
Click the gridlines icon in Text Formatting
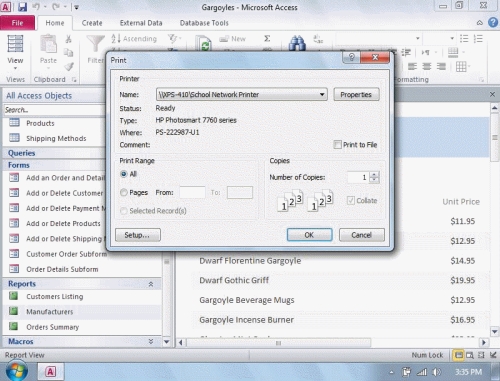(x=461, y=66)
